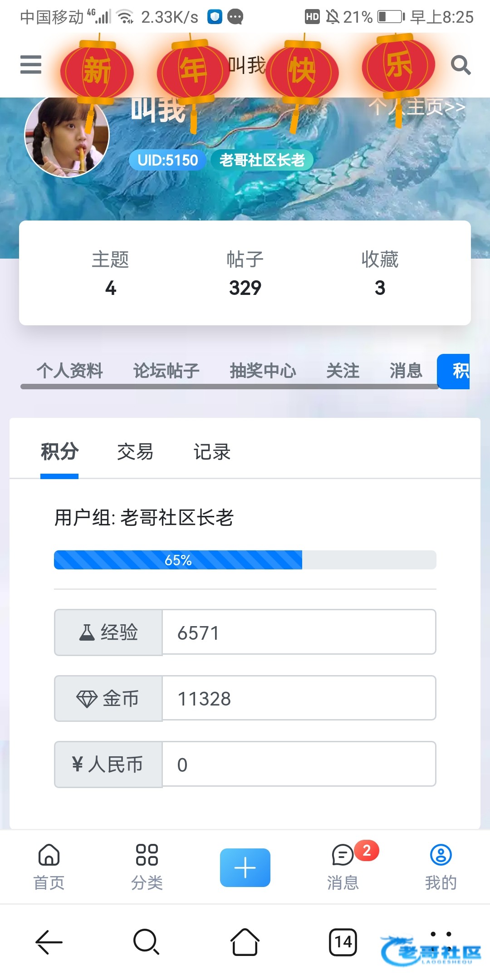Viewport: 490px width, 980px height.
Task: Select 论坛帖子 section
Action: (166, 371)
